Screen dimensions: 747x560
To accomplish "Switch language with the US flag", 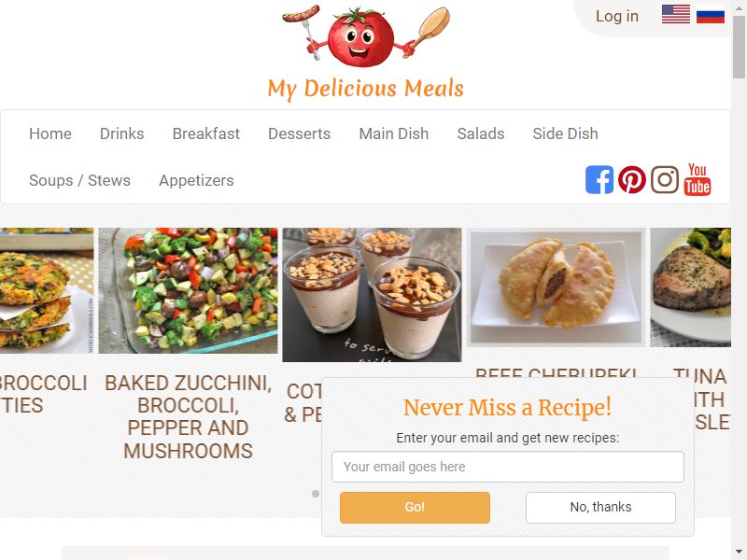I will 675,14.
